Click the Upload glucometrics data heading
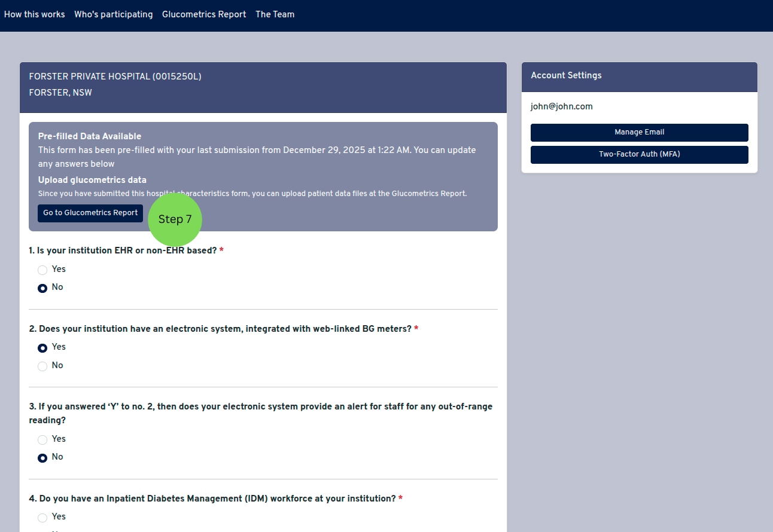Screen dimensions: 773x532 92,180
